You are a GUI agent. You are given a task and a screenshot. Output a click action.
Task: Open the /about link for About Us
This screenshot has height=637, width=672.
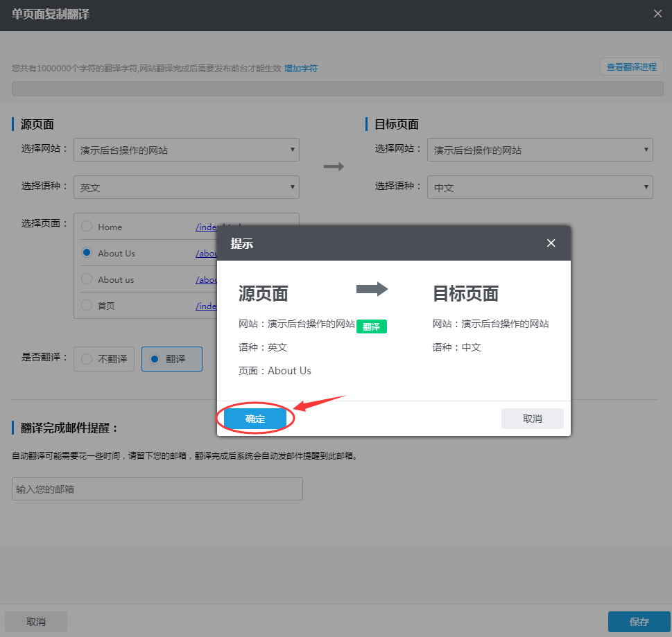[207, 253]
